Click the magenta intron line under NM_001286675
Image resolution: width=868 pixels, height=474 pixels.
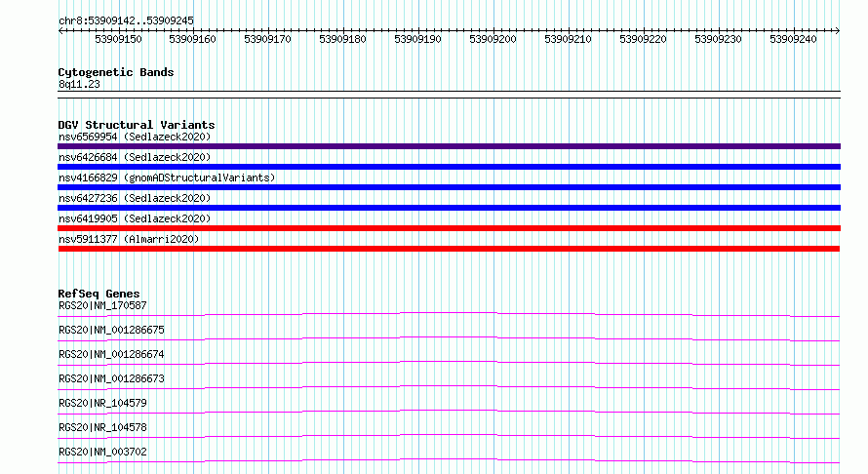coord(449,337)
